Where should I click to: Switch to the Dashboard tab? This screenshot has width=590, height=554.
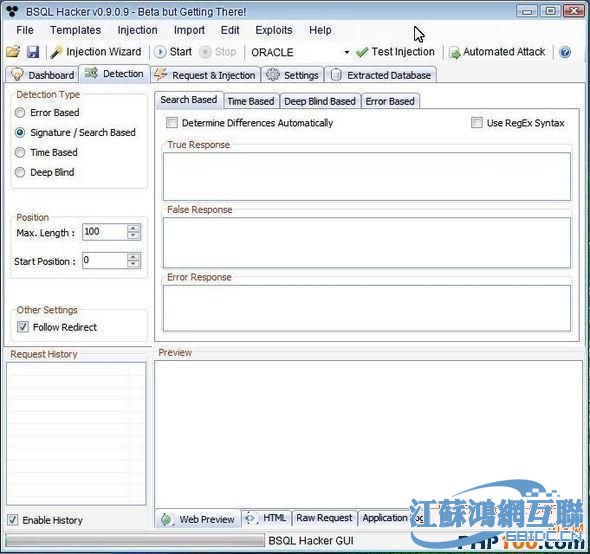(42, 75)
